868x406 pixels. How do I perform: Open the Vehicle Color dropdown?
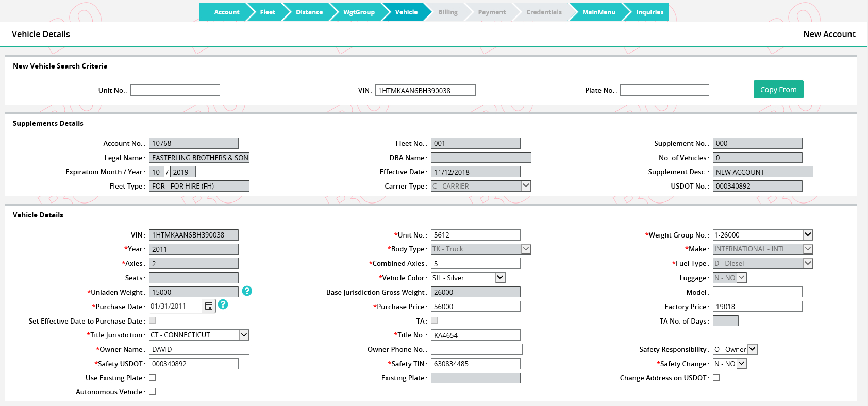(500, 278)
